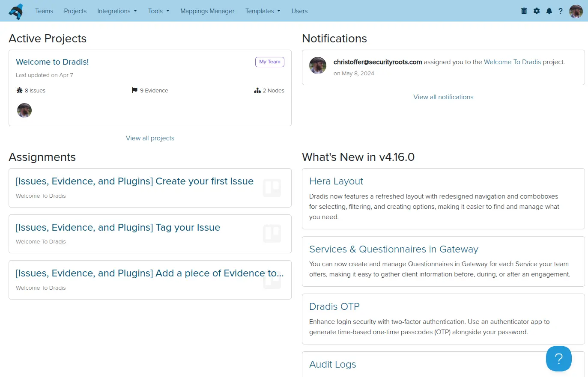
Task: Open the Projects page from navbar
Action: pos(75,11)
